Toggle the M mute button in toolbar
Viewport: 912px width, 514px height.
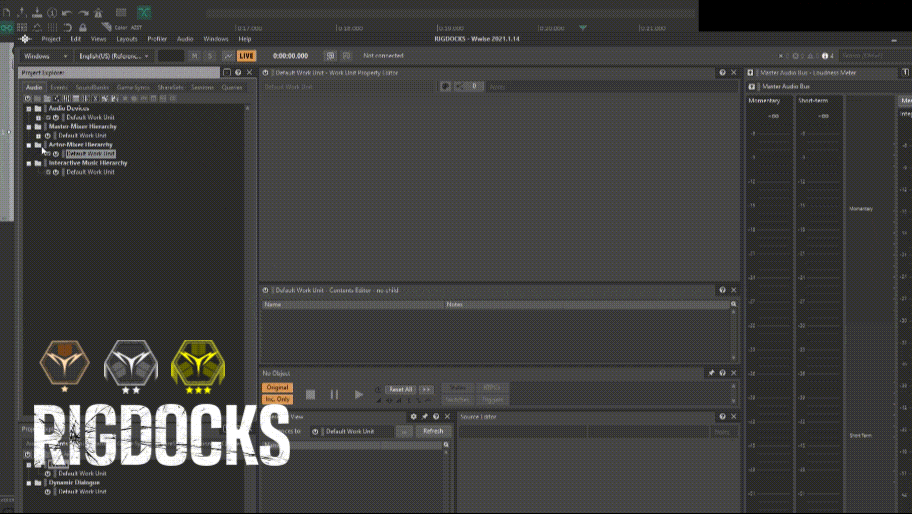click(x=194, y=56)
